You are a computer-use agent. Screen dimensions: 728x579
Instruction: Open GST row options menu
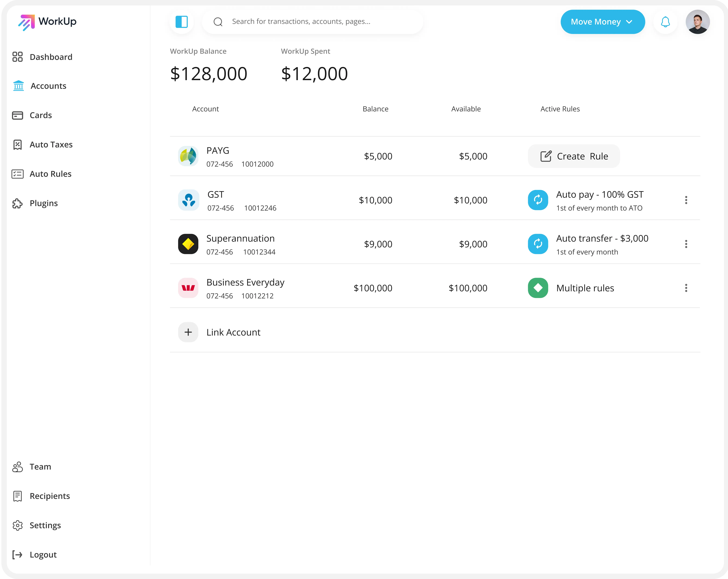[686, 200]
